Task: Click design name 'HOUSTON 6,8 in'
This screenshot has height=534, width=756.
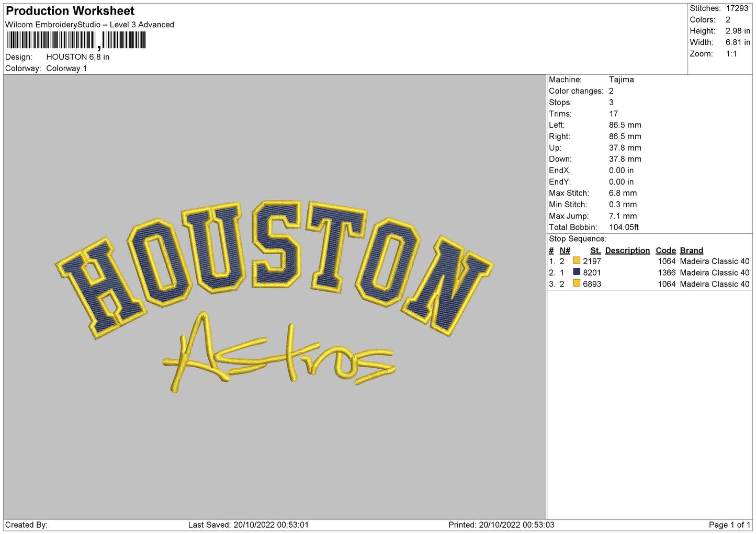Action: click(x=78, y=57)
